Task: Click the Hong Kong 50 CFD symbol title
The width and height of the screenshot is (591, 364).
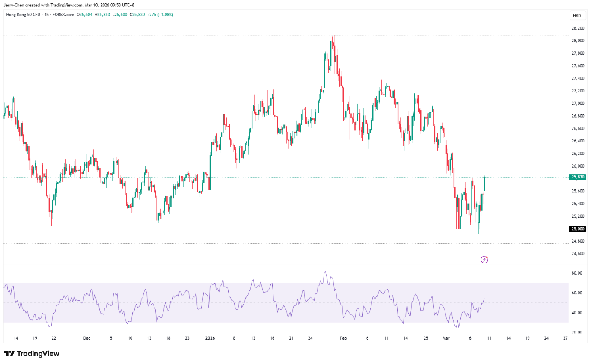Action: point(23,15)
